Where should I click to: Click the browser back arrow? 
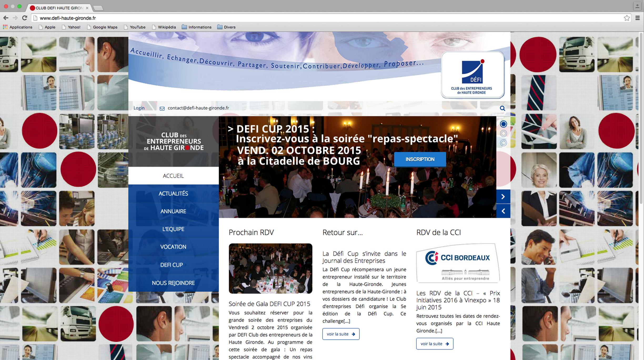(6, 18)
